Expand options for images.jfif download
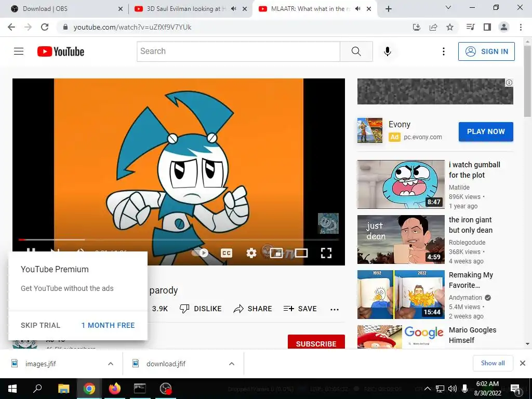 click(x=111, y=364)
